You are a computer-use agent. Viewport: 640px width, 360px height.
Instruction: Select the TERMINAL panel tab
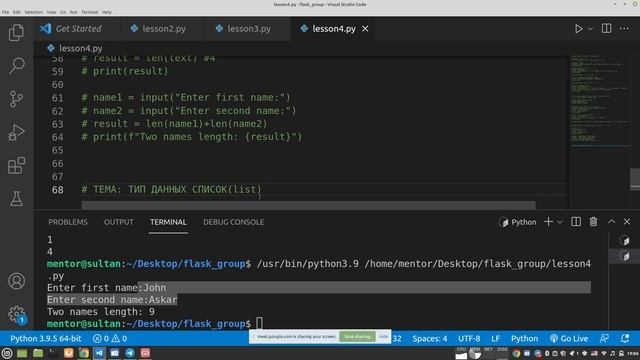[168, 222]
